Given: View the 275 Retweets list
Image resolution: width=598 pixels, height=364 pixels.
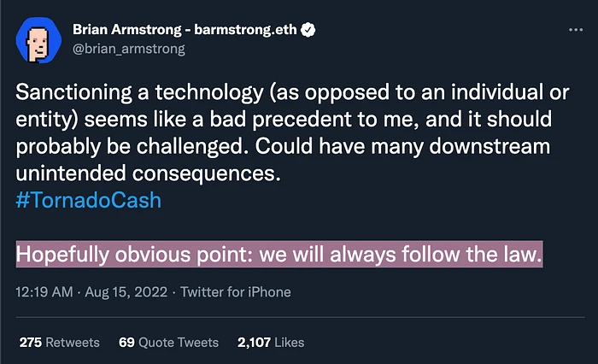Looking at the screenshot, I should (59, 343).
